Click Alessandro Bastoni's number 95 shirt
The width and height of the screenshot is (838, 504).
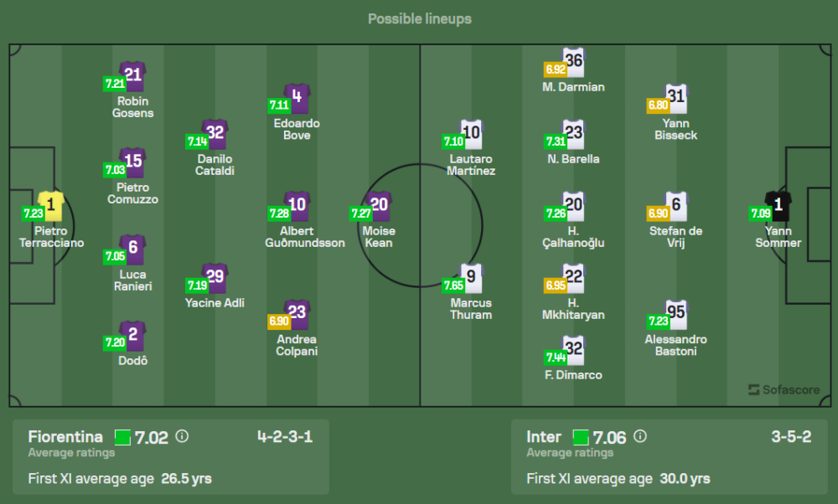click(x=676, y=313)
